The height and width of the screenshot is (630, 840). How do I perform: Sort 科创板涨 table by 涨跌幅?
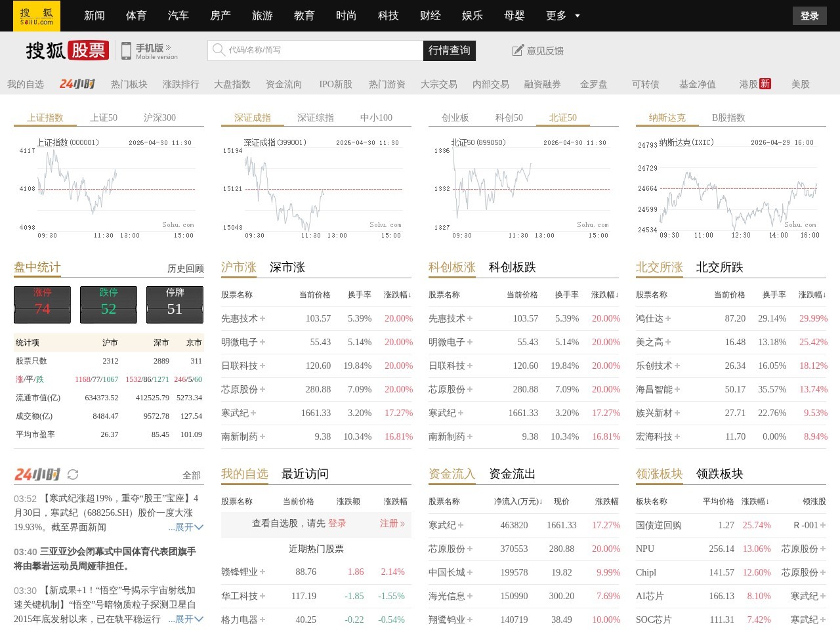click(x=606, y=295)
